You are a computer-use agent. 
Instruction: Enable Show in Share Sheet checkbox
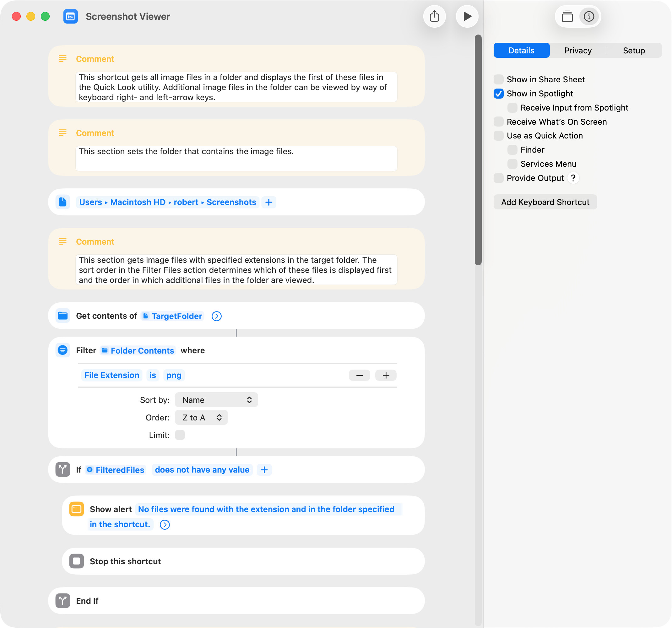(498, 79)
